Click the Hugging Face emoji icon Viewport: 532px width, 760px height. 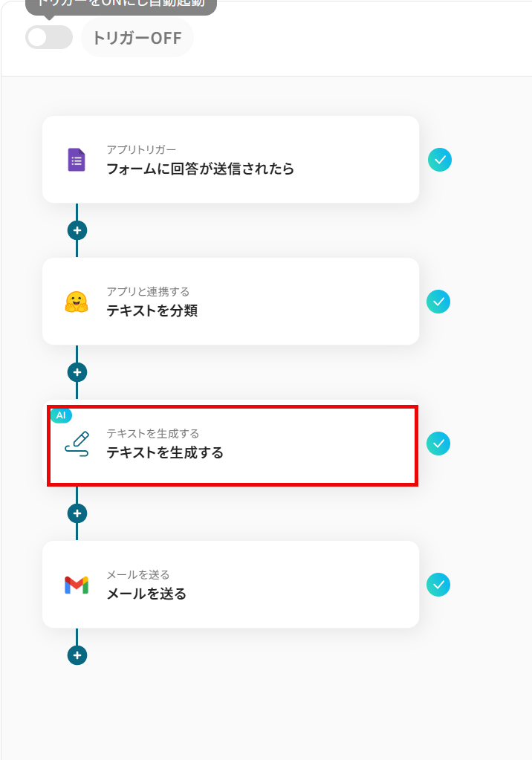[77, 302]
